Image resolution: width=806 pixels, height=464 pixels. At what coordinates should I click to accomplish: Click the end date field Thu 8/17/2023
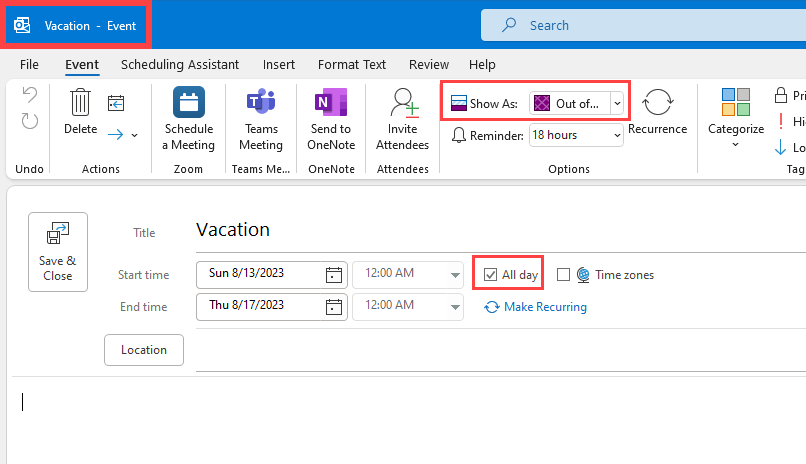click(259, 306)
